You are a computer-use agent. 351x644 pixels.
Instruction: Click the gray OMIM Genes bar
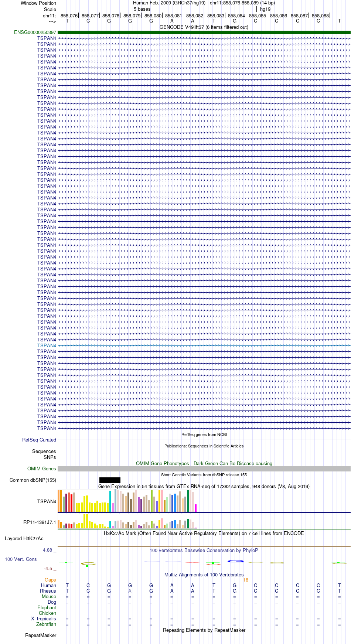[204, 468]
